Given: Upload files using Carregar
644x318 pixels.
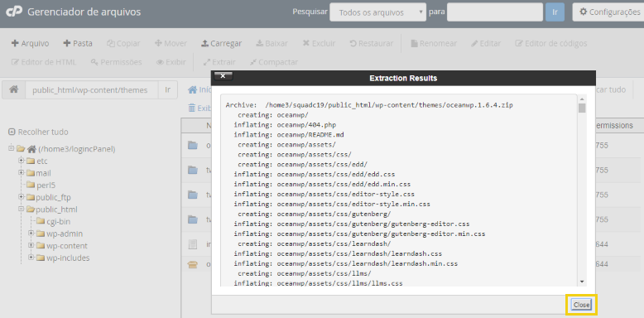Looking at the screenshot, I should [x=221, y=43].
